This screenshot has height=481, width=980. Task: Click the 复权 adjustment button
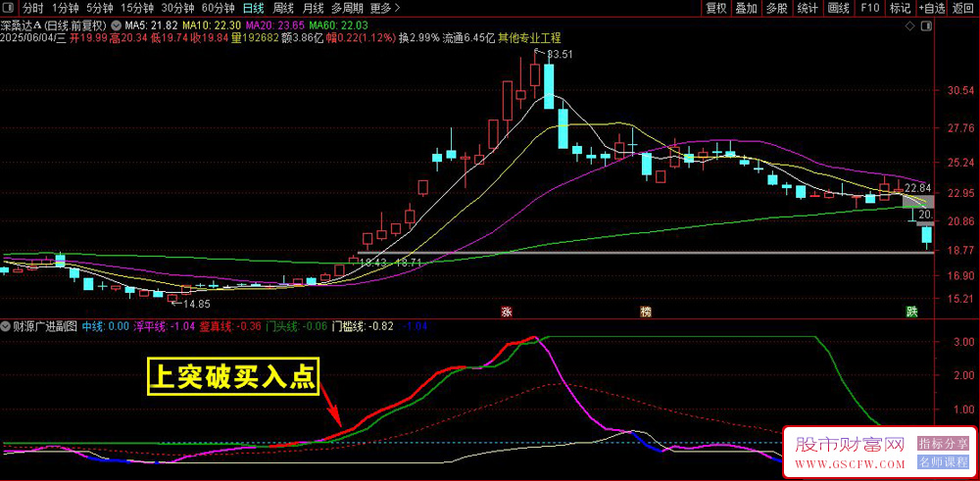(715, 8)
